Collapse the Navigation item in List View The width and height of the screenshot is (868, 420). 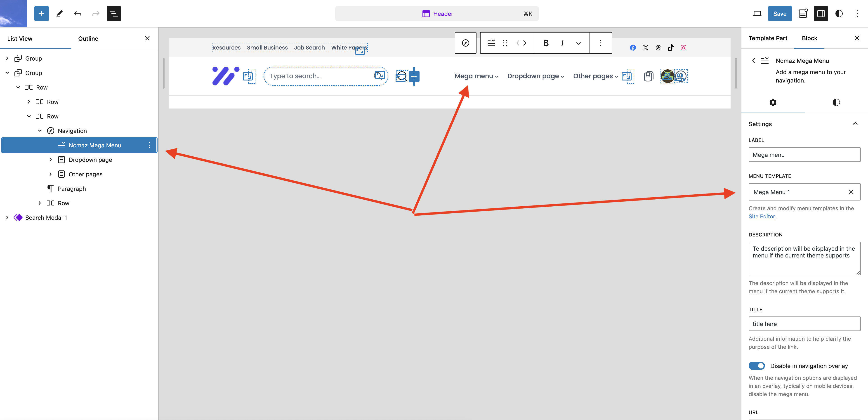[40, 131]
